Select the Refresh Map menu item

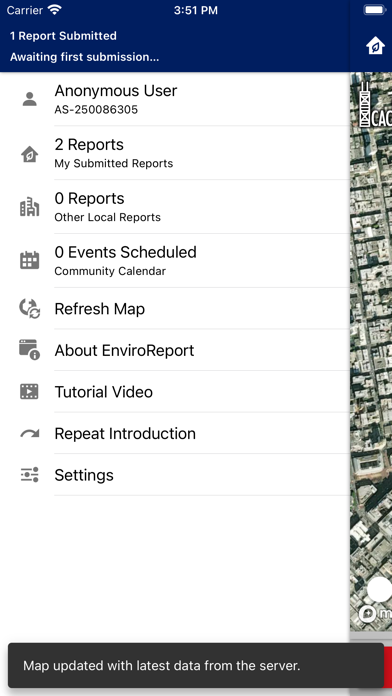[x=175, y=308]
